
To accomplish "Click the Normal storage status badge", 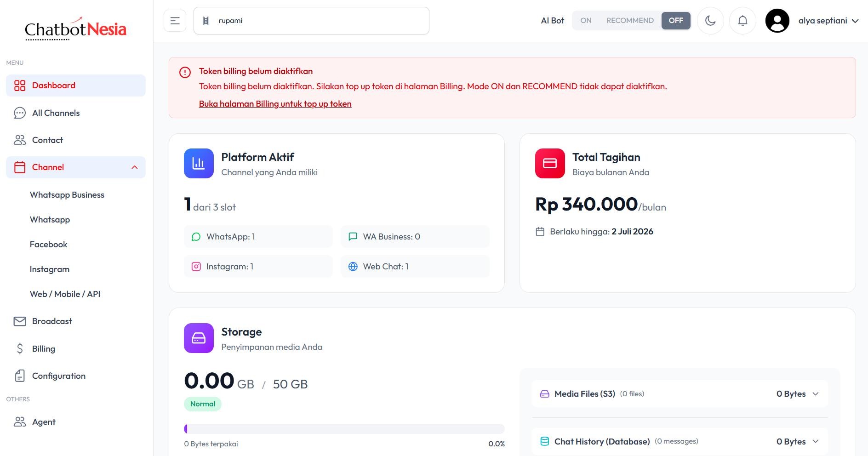I will (203, 404).
